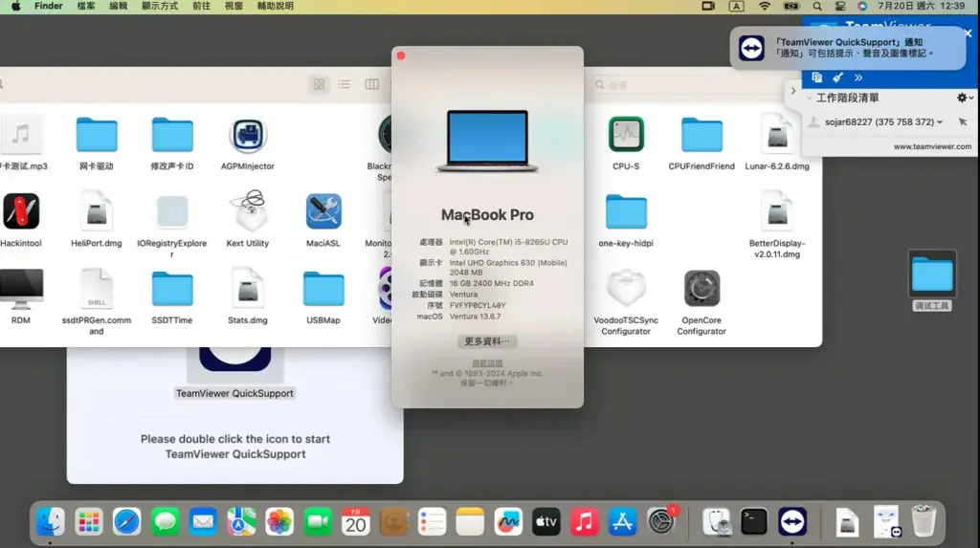Click the 更多資料 button
980x548 pixels.
pyautogui.click(x=487, y=341)
